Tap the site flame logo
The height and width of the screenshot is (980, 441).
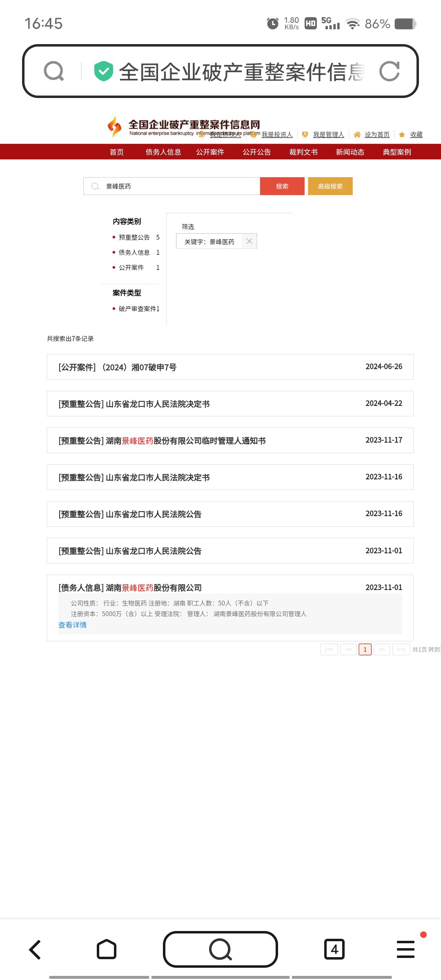click(x=115, y=127)
